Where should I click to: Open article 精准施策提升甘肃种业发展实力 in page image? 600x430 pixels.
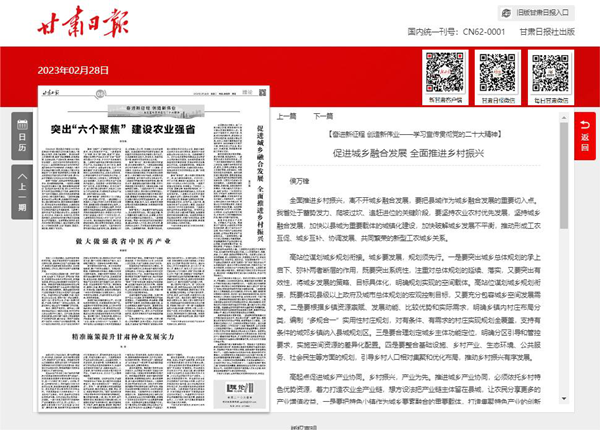[123, 337]
